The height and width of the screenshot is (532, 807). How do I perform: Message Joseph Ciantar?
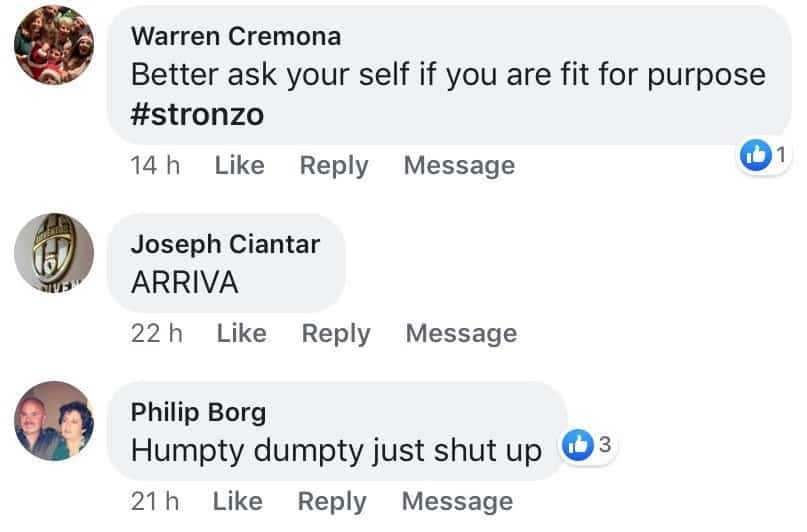click(x=461, y=334)
